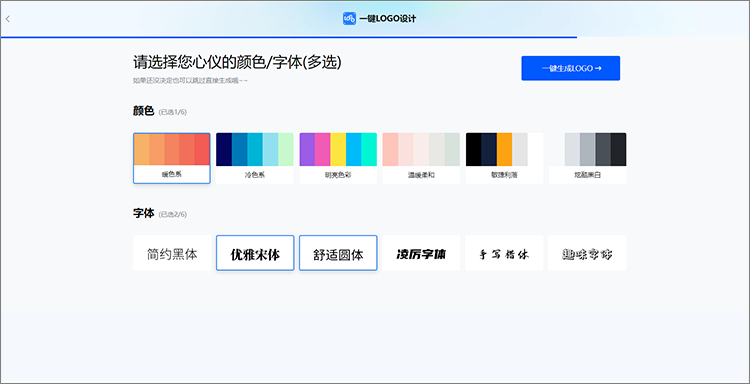Select the 趣味 decorative font card
The width and height of the screenshot is (750, 384).
click(x=587, y=253)
